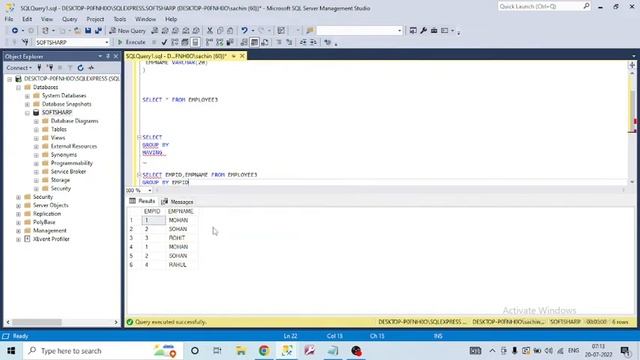Click the Save All icon

click(x=98, y=31)
